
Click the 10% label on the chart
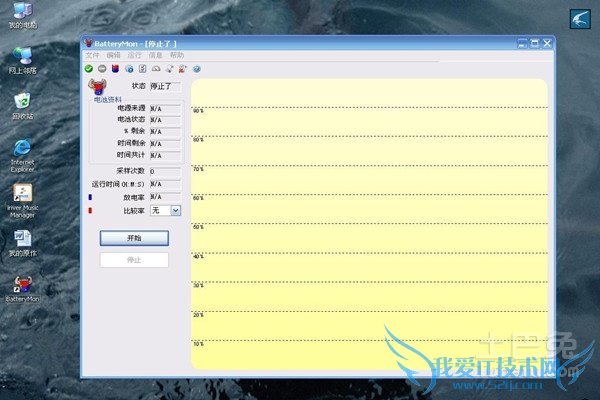[198, 344]
